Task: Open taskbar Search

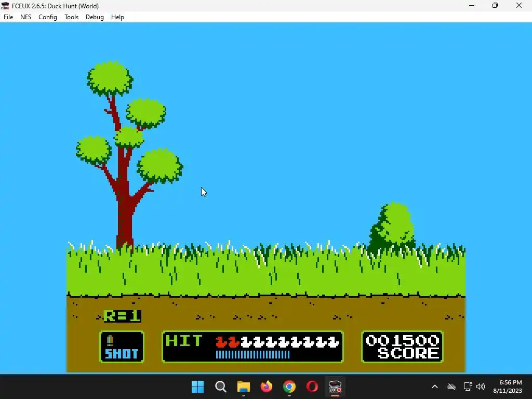Action: pyautogui.click(x=220, y=387)
